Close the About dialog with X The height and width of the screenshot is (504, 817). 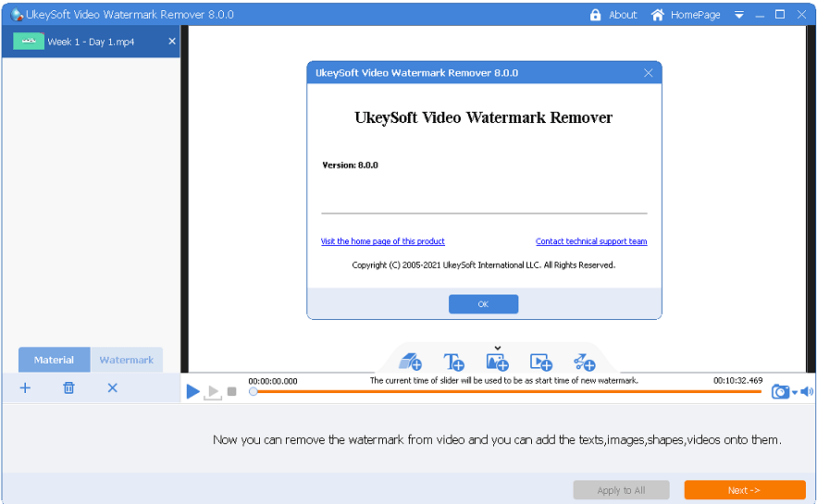point(649,73)
